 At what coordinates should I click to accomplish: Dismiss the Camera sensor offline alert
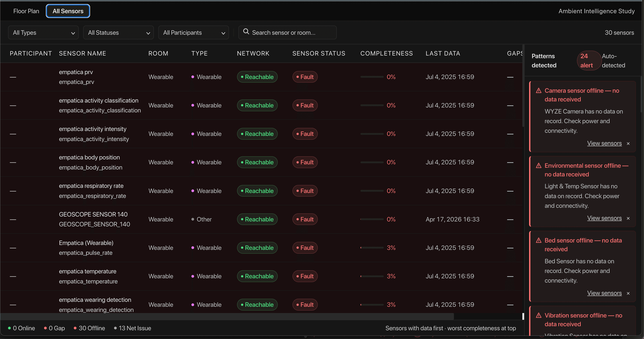click(628, 144)
